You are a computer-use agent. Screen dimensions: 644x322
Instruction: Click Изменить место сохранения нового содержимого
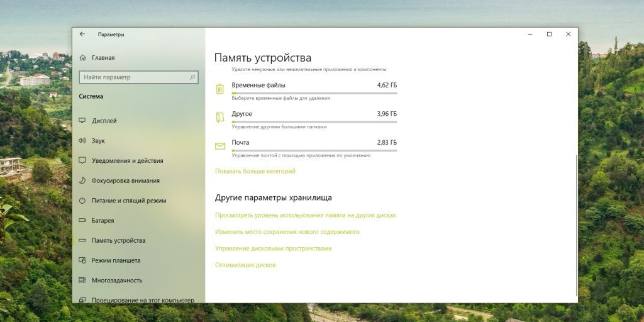(287, 232)
